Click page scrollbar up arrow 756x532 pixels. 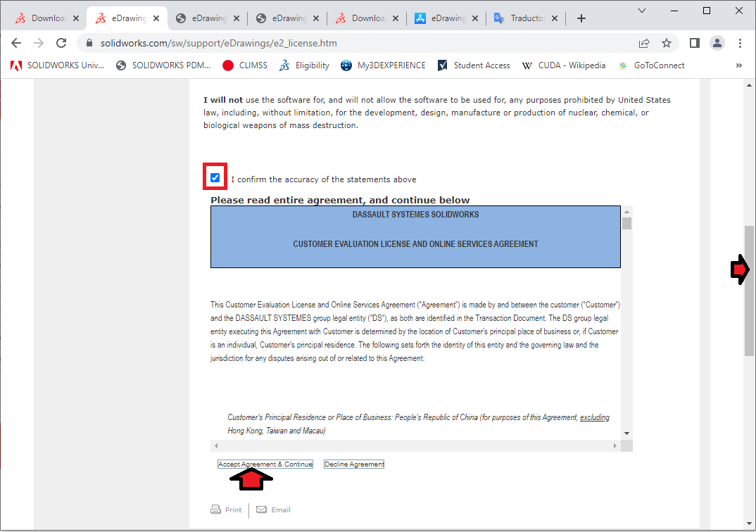(x=749, y=85)
